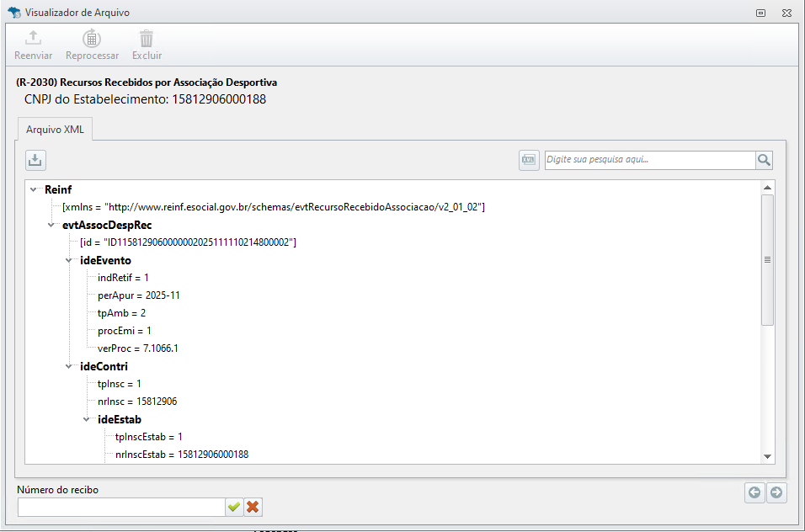Screen dimensions: 805x532
Task: Click the Reprocessar toolbar icon
Action: [92, 38]
